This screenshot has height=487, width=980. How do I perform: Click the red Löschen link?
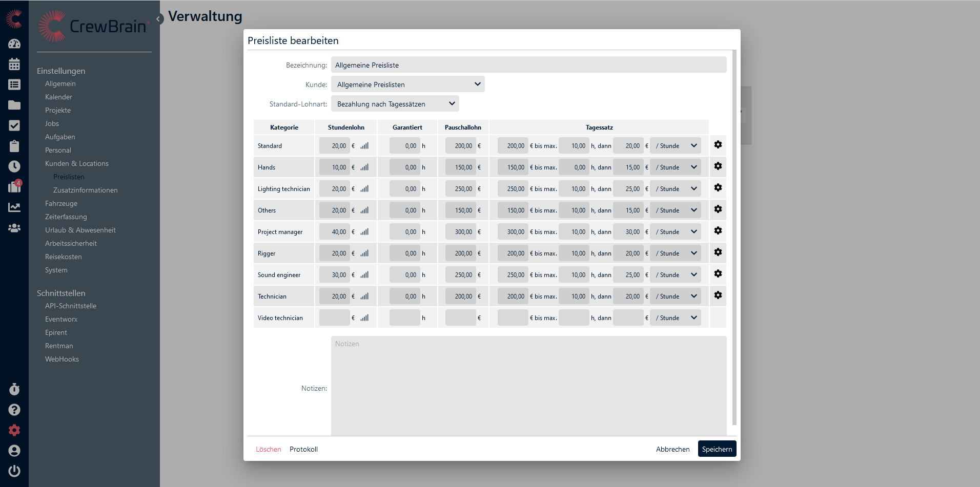268,449
